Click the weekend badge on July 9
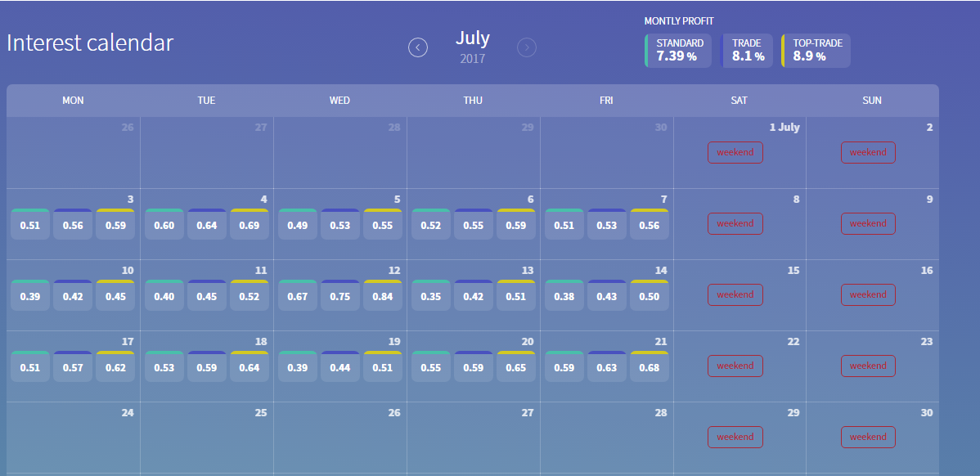Screen dimensions: 980x476 868,223
